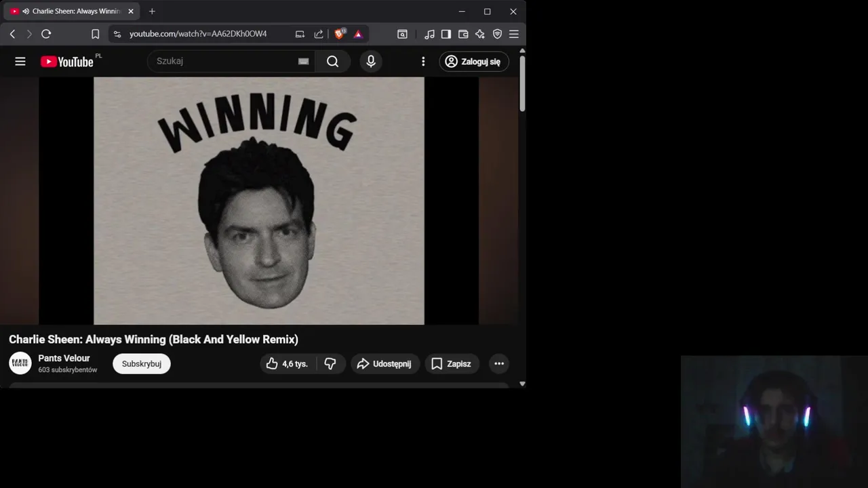The height and width of the screenshot is (488, 868).
Task: Close the Charlie Sheen browser tab
Action: [131, 12]
